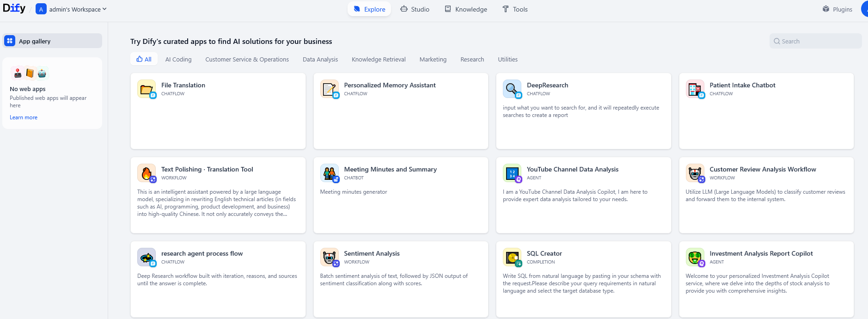
Task: Open the Studio tab
Action: point(415,9)
